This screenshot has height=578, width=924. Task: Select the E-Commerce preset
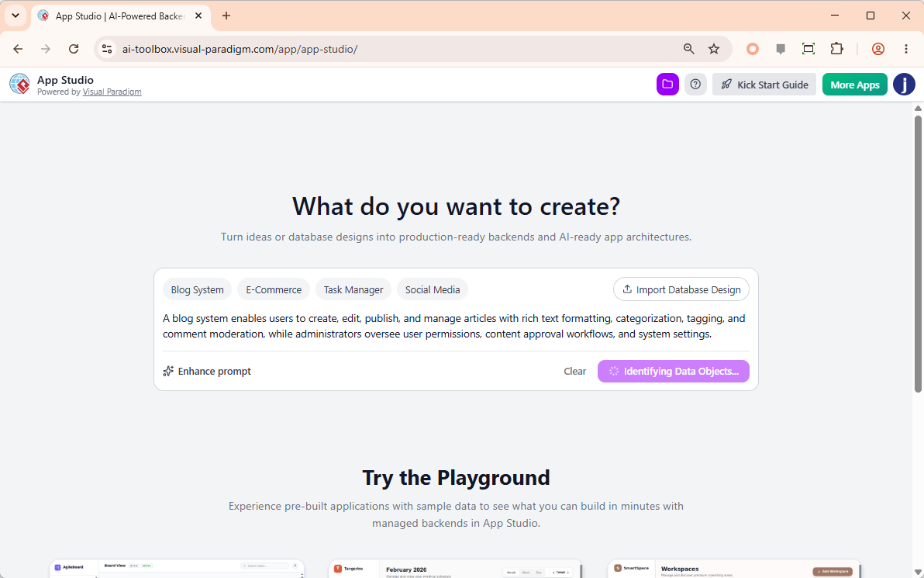(274, 289)
